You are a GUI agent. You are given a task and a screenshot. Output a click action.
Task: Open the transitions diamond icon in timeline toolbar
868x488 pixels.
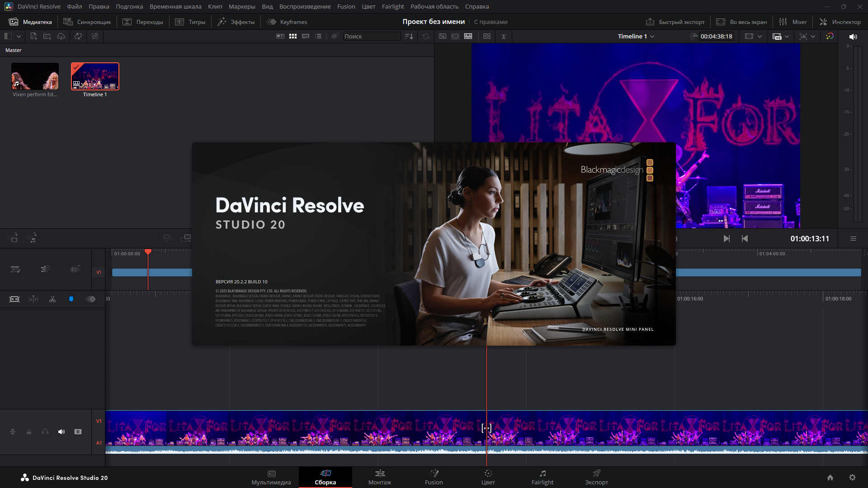90,299
